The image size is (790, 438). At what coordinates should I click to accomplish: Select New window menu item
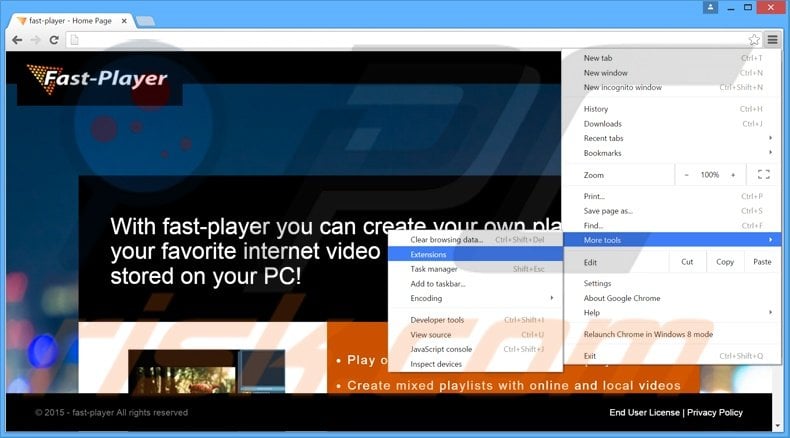click(x=672, y=73)
